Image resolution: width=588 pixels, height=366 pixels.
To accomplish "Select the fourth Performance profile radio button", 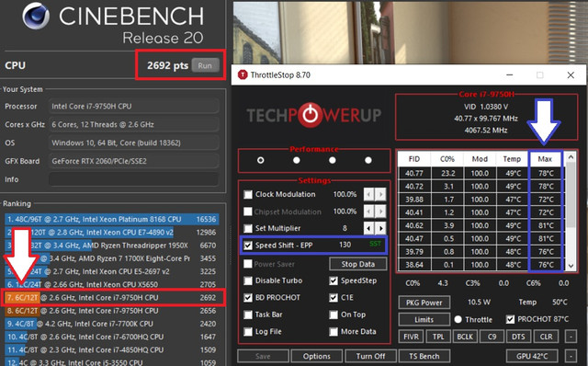I will pyautogui.click(x=368, y=160).
